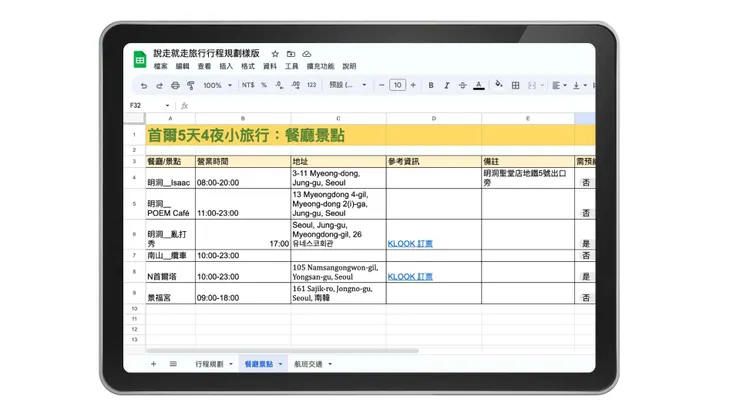Click the print icon
Image resolution: width=740 pixels, height=416 pixels.
(175, 85)
